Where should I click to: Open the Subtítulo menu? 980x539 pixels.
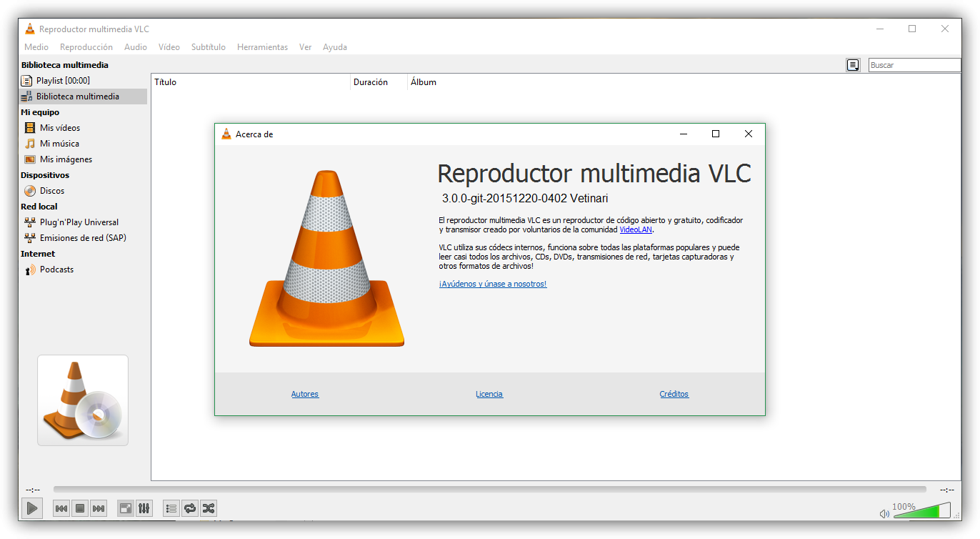(x=209, y=47)
